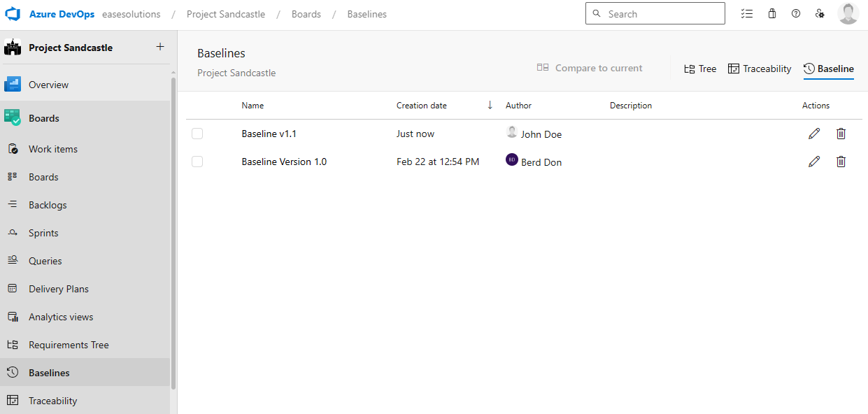Viewport: 868px width, 414px height.
Task: Click the Baseline v1.1 name
Action: (x=269, y=134)
